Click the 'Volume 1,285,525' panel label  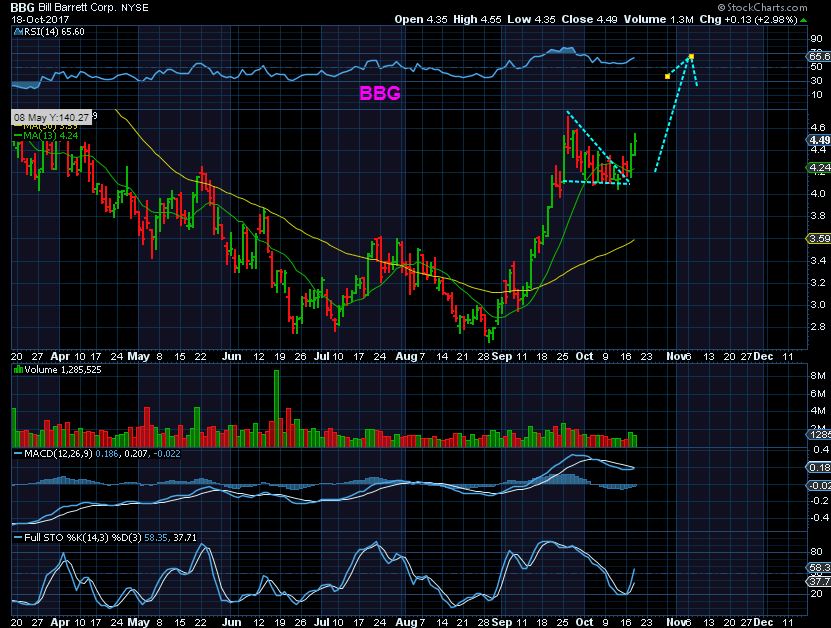(63, 370)
